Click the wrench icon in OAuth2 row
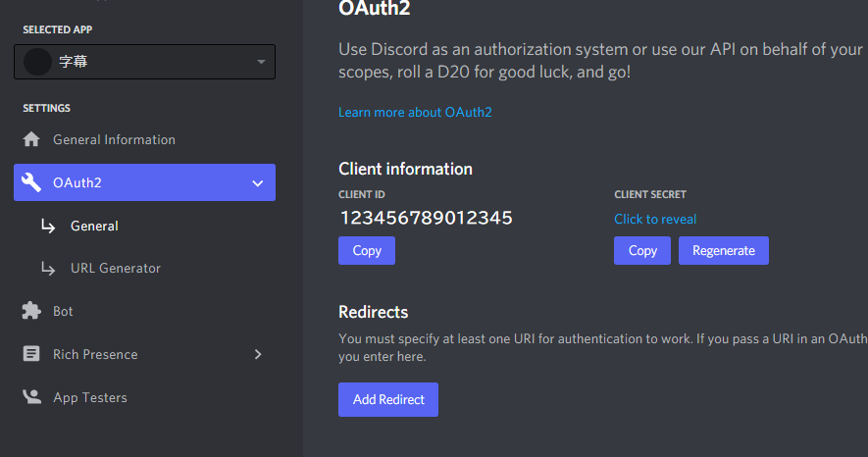This screenshot has width=868, height=457. pos(31,182)
